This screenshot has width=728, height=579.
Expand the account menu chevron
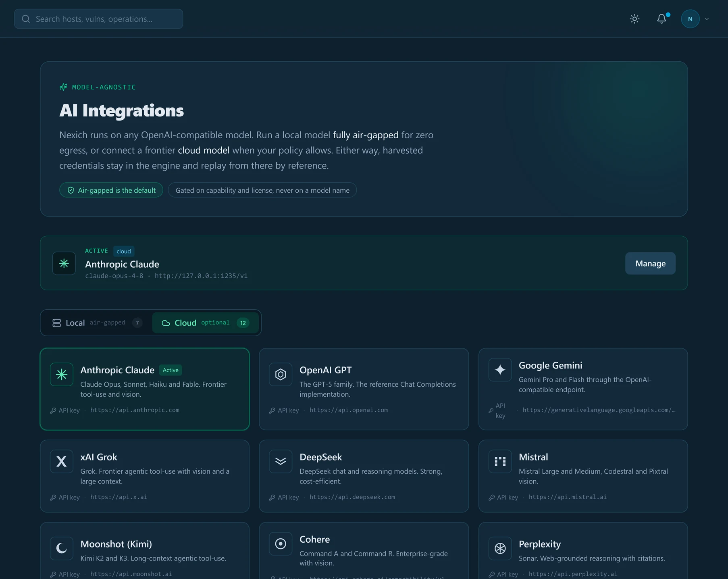coord(707,19)
